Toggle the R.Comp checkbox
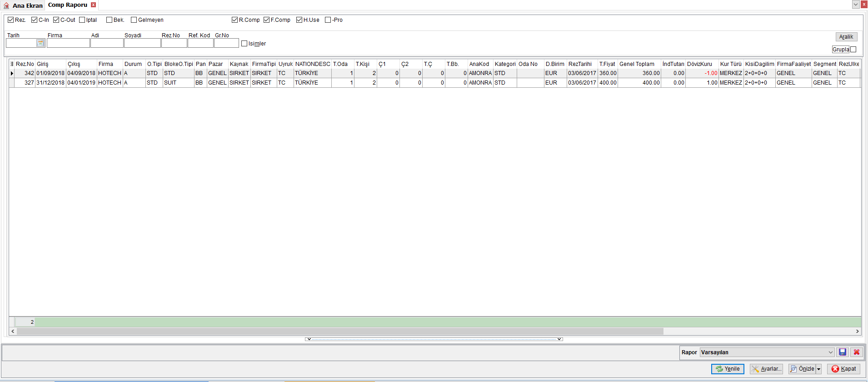868x382 pixels. click(234, 20)
